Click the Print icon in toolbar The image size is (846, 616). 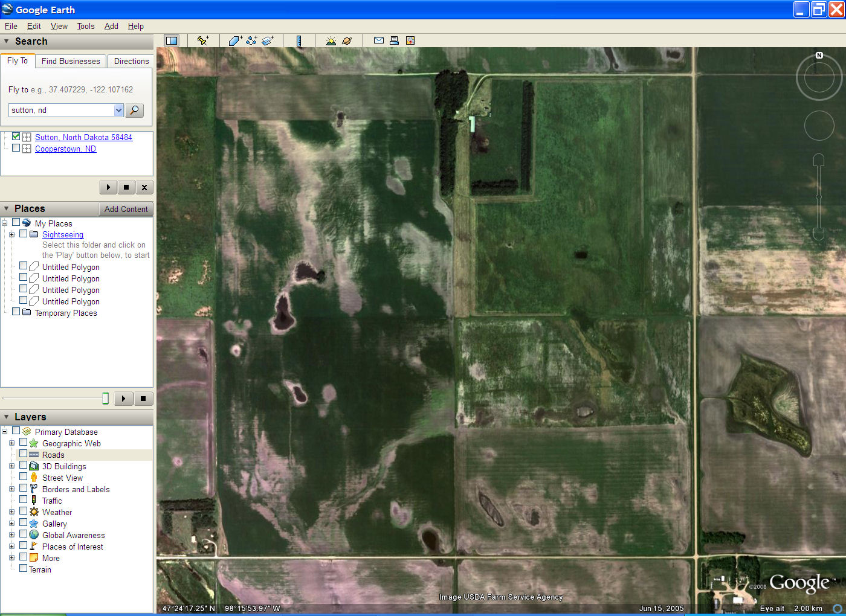click(x=394, y=40)
